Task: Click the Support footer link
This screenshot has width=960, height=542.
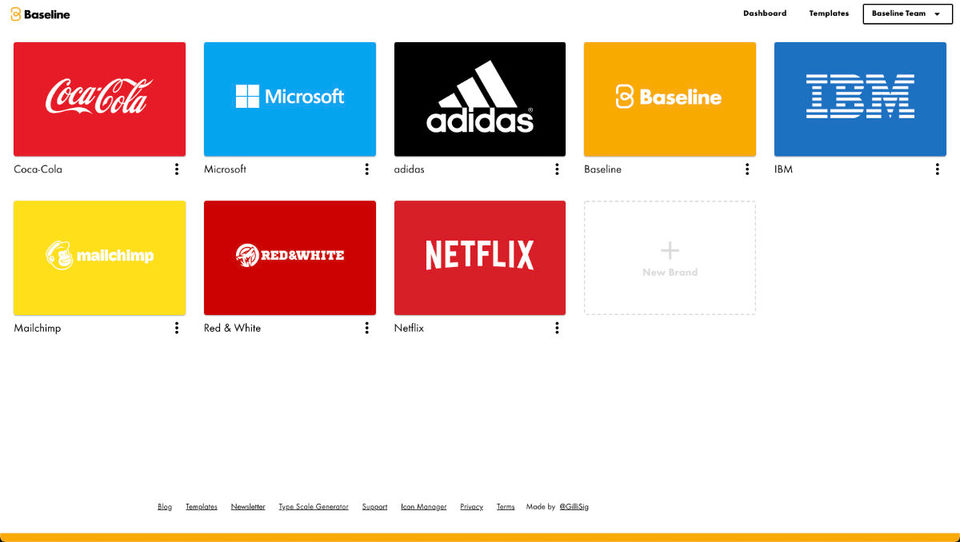Action: click(375, 506)
